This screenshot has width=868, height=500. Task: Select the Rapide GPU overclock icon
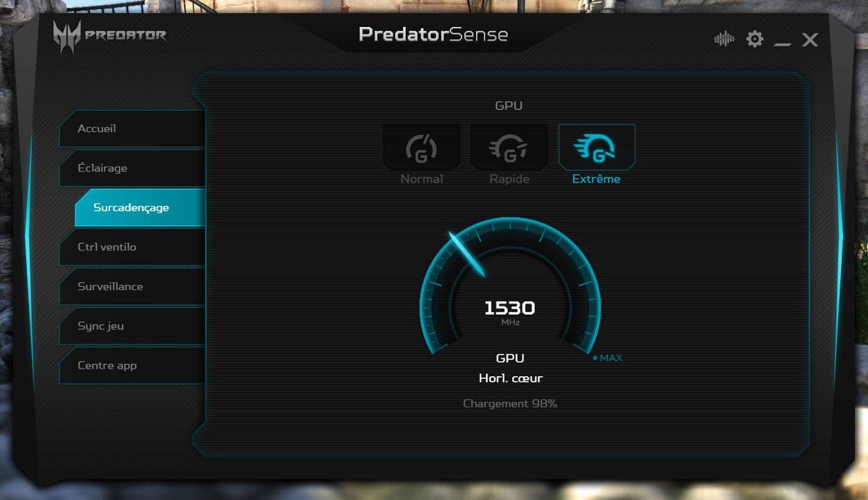tap(509, 147)
